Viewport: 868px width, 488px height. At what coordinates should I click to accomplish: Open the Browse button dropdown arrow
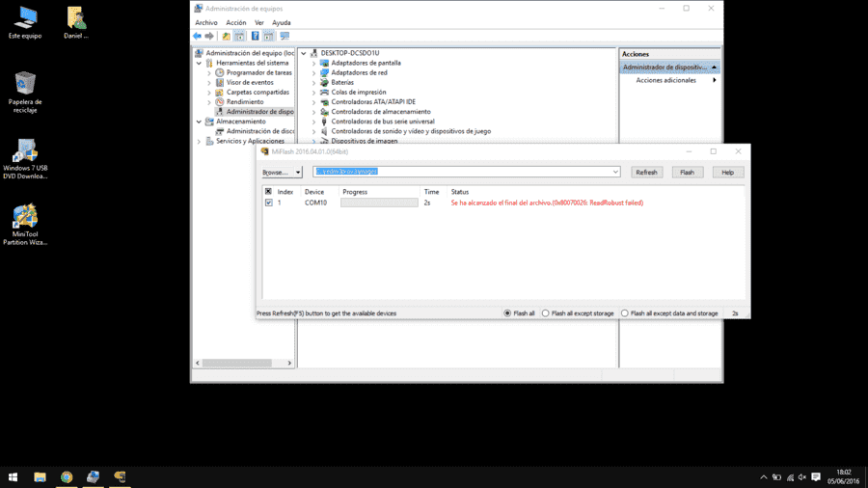(x=298, y=173)
